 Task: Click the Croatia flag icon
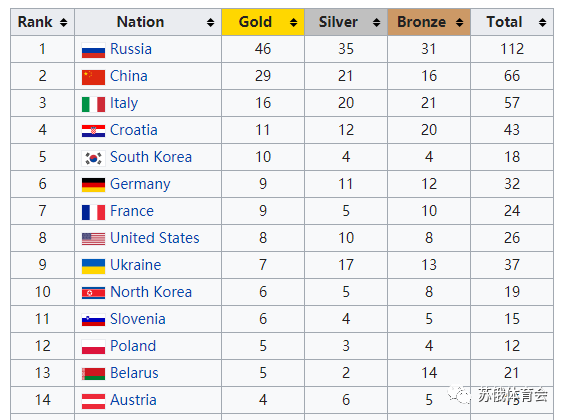(93, 131)
